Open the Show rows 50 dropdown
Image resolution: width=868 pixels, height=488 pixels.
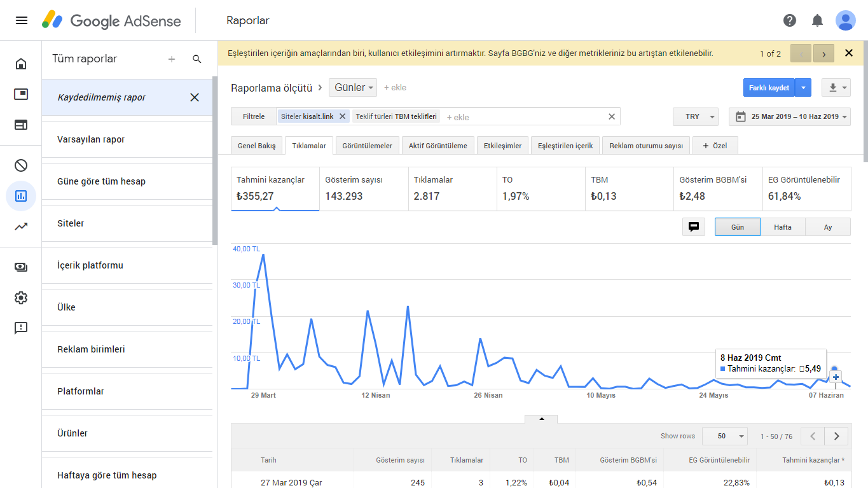[725, 436]
